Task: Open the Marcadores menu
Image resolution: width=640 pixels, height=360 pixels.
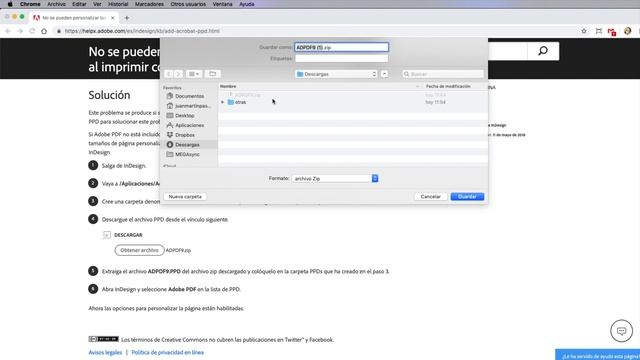Action: (149, 4)
